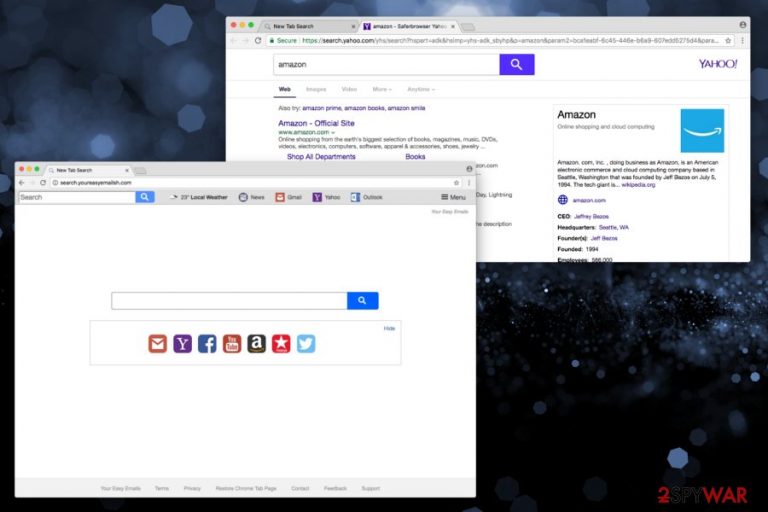Click the profile icon in front window

(469, 169)
